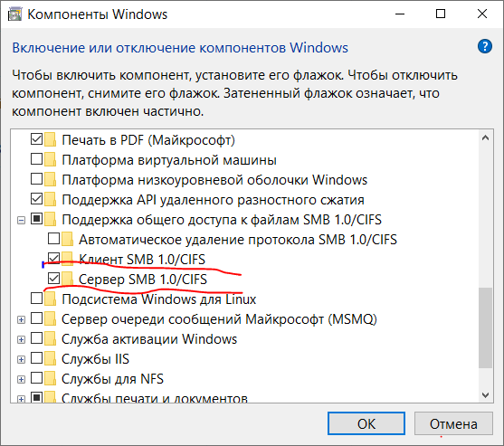Click the folder icon of Клиент SMB 1.0/CIFS
This screenshot has height=446, width=504.
click(67, 259)
